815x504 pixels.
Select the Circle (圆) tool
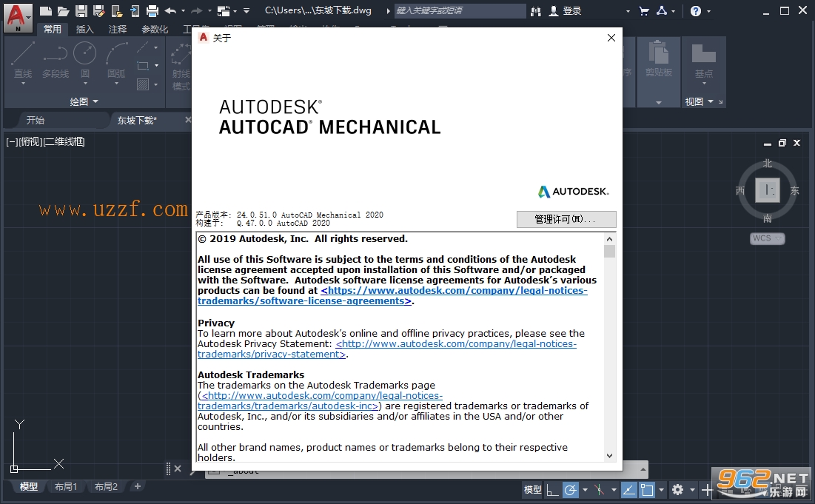point(84,60)
